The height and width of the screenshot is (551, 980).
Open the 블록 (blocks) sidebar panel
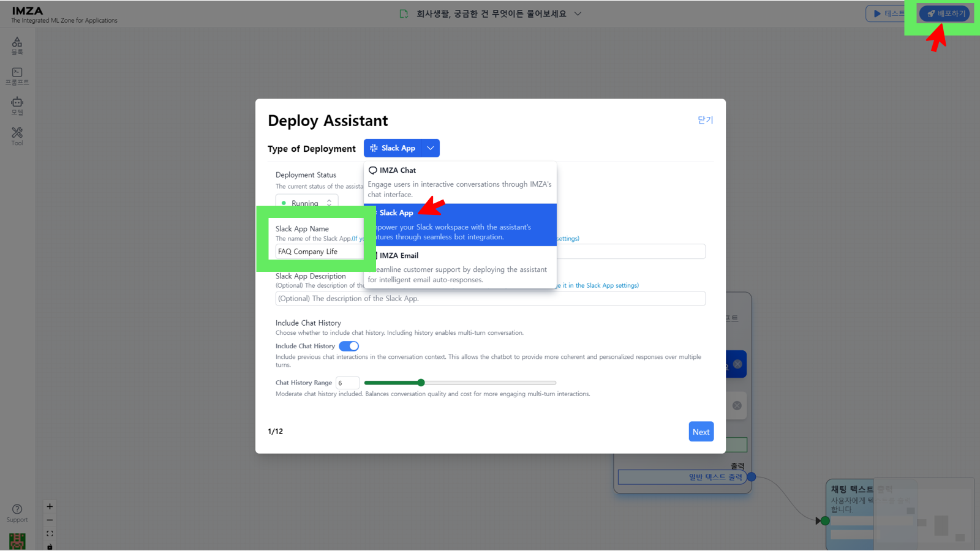17,46
